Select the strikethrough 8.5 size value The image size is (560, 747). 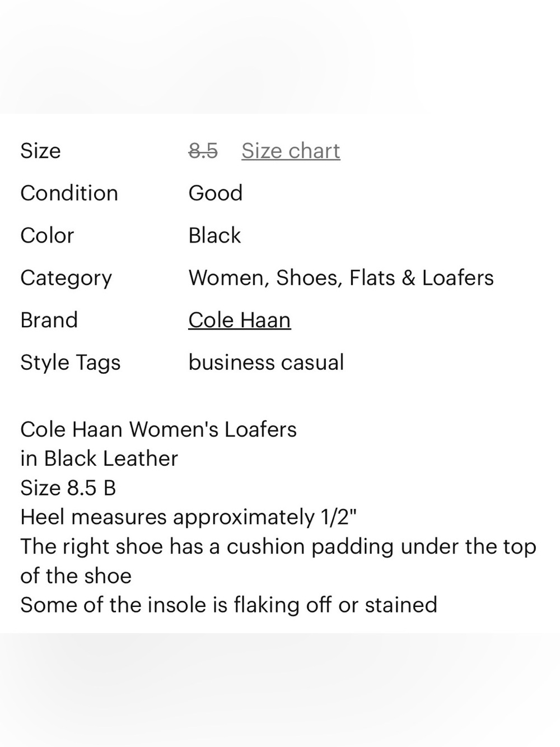[x=203, y=151]
